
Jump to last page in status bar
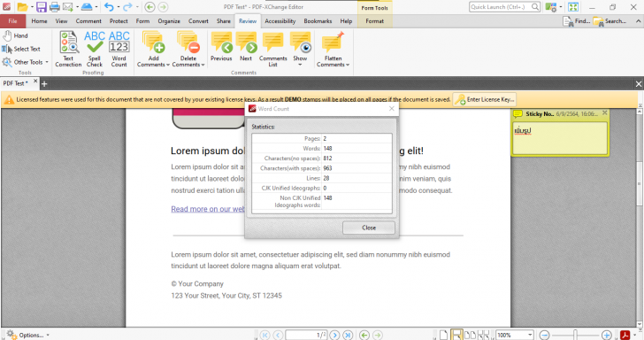348,335
